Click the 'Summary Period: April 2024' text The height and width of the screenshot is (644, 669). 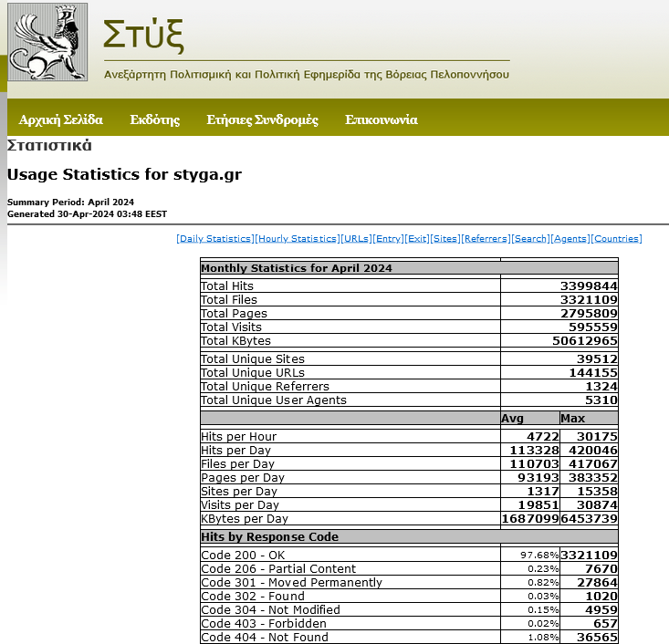[71, 202]
